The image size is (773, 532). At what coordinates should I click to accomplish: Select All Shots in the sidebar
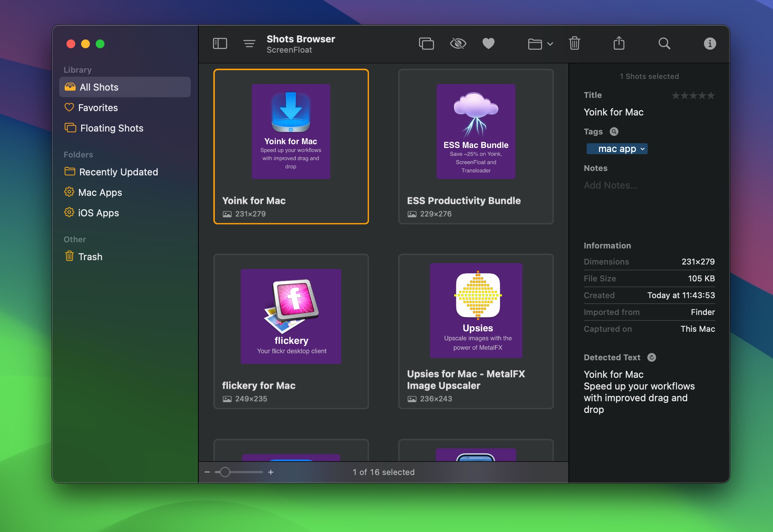click(x=125, y=87)
